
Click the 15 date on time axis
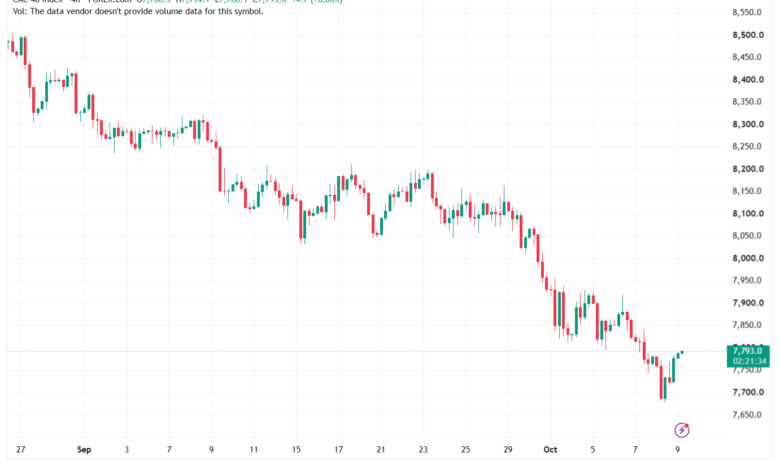click(x=296, y=450)
